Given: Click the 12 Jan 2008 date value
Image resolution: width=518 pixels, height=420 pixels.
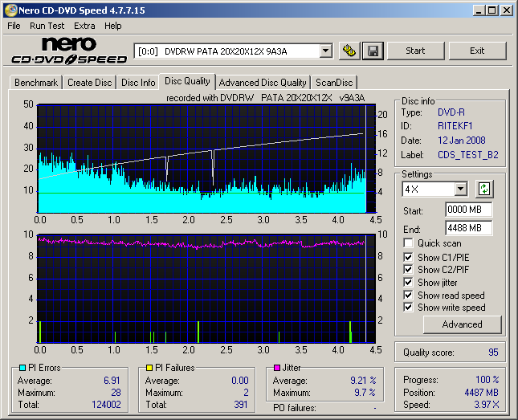Looking at the screenshot, I should [462, 141].
